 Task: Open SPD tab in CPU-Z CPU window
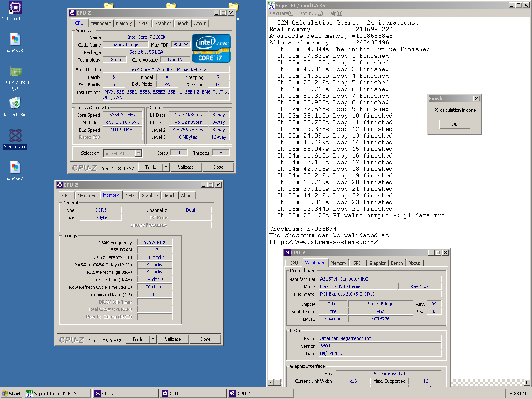pyautogui.click(x=143, y=23)
